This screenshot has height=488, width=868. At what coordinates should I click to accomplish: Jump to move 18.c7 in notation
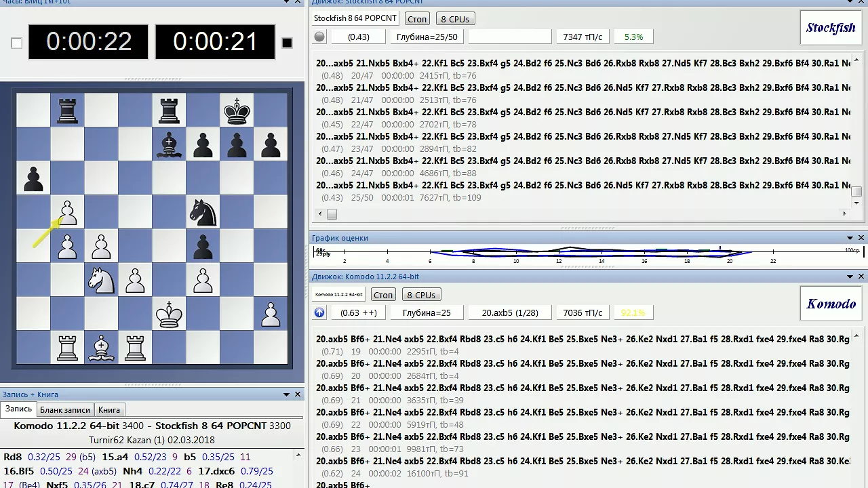[x=142, y=485]
